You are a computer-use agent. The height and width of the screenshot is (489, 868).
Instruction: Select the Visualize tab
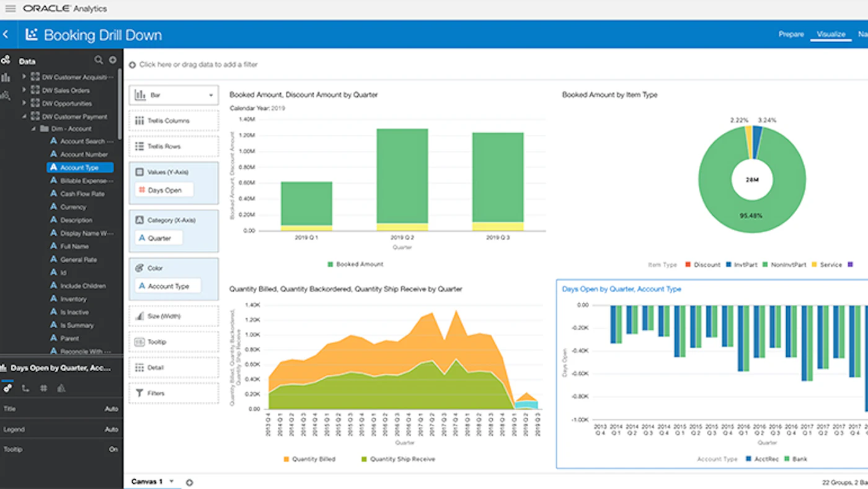[830, 34]
